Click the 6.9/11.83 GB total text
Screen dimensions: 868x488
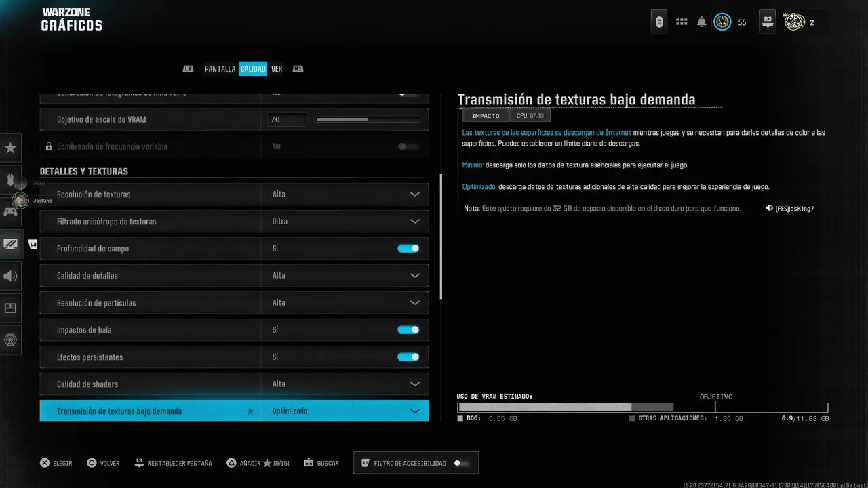(x=805, y=419)
